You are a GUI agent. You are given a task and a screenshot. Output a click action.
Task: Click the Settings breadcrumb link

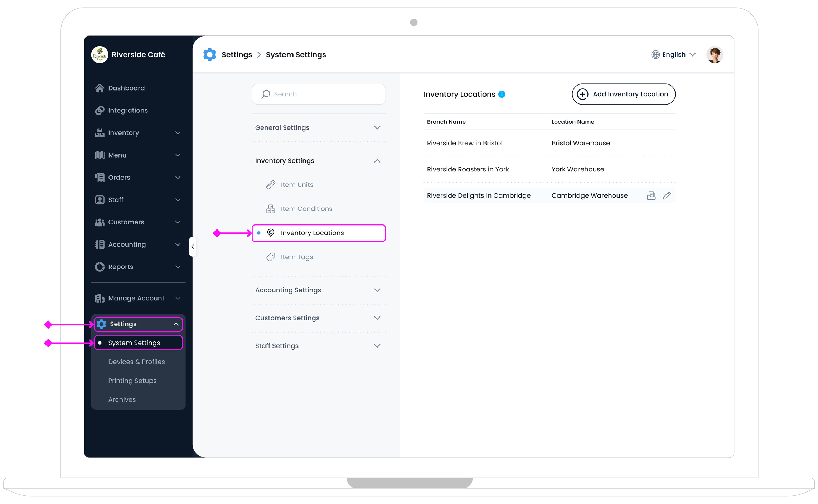237,55
